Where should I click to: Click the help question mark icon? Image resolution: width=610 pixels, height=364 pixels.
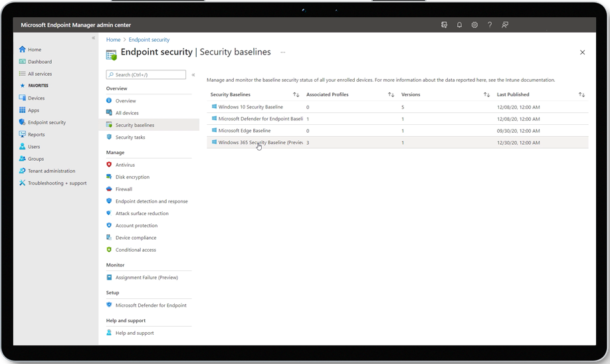(x=490, y=25)
